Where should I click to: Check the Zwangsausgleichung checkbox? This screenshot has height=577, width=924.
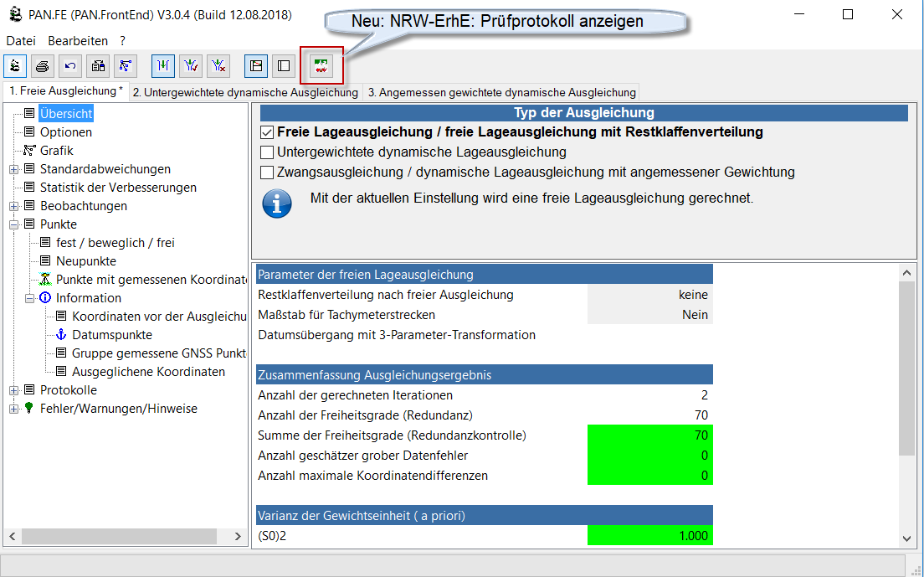point(267,173)
